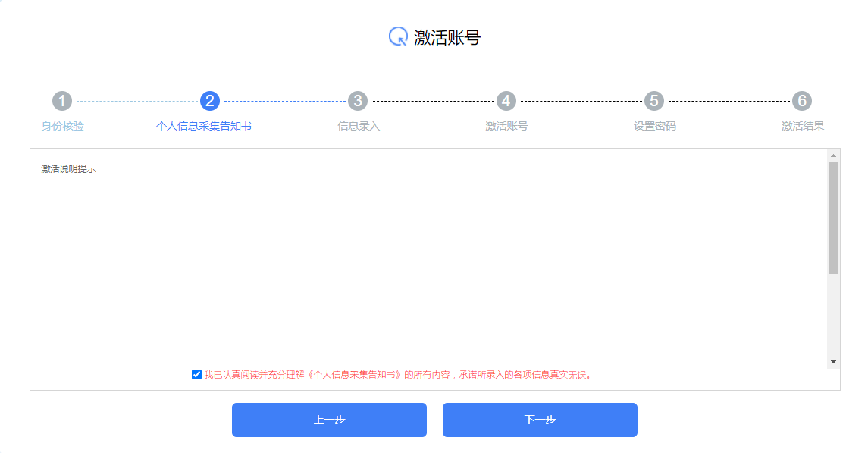Click the scrollbar up arrow
Viewport: 868px width, 453px height.
[833, 156]
